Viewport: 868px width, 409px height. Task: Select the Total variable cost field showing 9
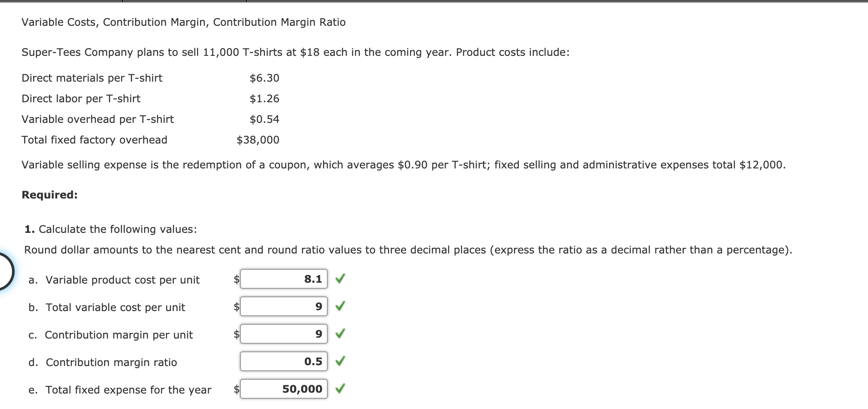point(284,306)
